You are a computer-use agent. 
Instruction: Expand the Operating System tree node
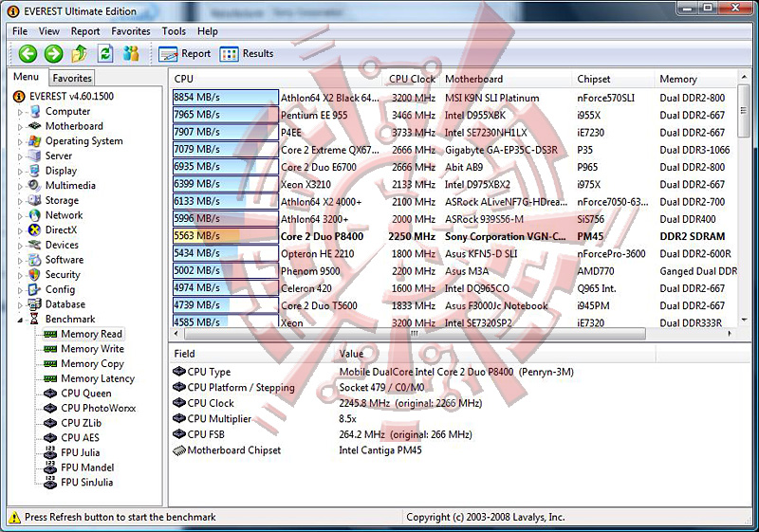tap(20, 142)
